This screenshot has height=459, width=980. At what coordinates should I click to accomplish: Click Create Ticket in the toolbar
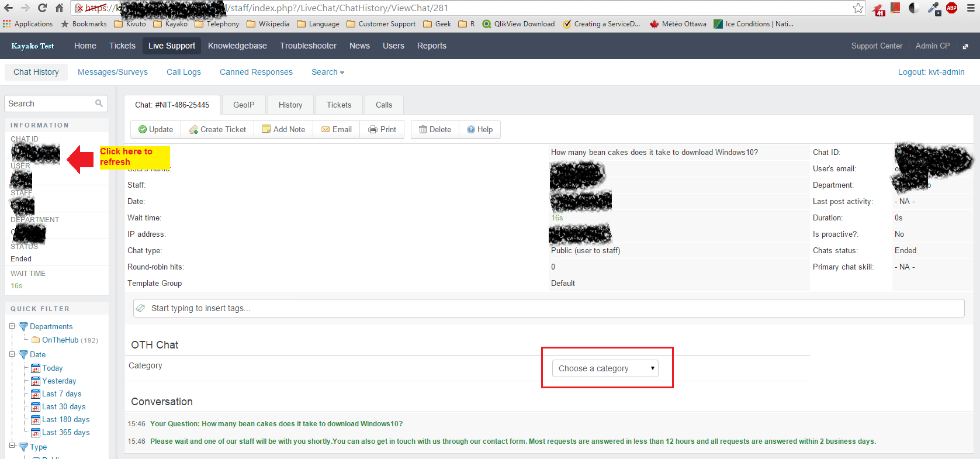217,129
